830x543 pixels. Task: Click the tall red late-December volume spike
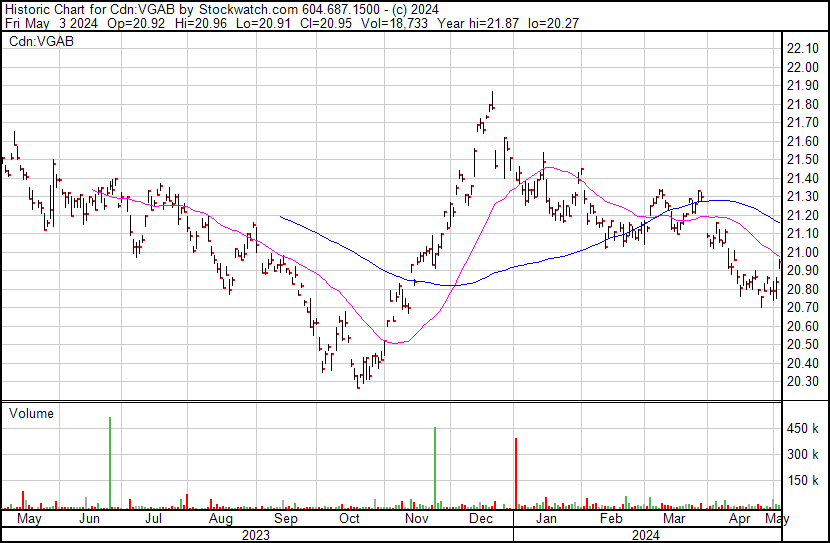pyautogui.click(x=516, y=473)
